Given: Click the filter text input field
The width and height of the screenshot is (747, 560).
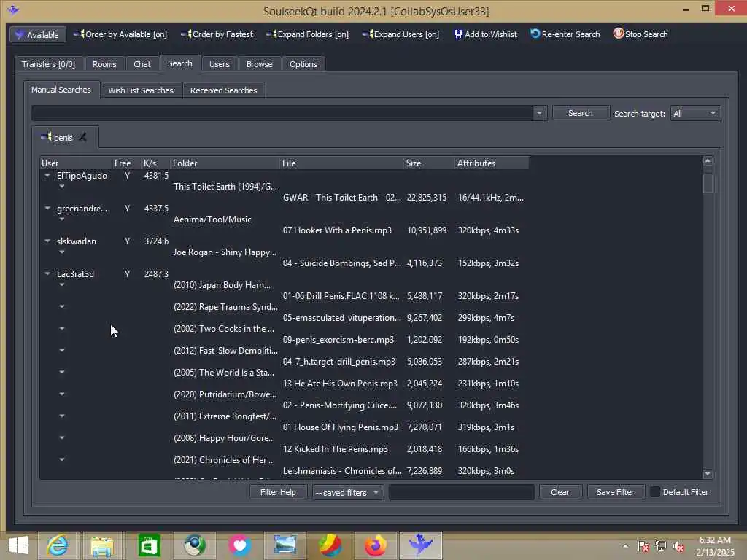Looking at the screenshot, I should [461, 492].
